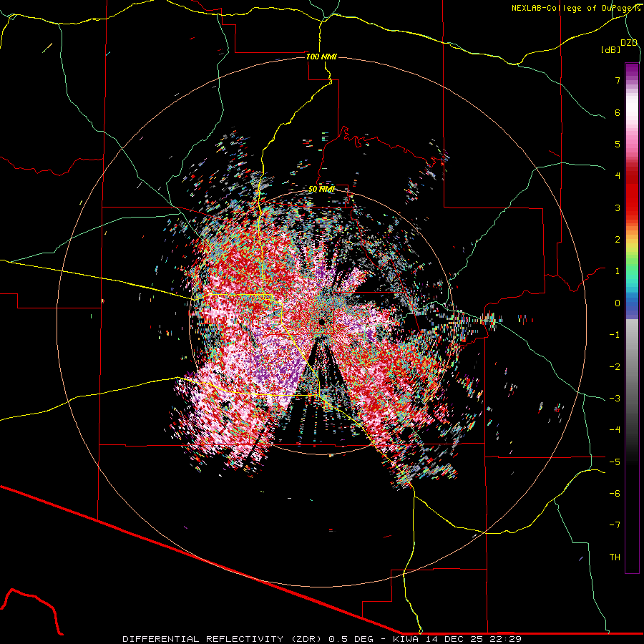The image size is (644, 644).
Task: Click the positive 4 tick label on the scale
Action: (618, 176)
